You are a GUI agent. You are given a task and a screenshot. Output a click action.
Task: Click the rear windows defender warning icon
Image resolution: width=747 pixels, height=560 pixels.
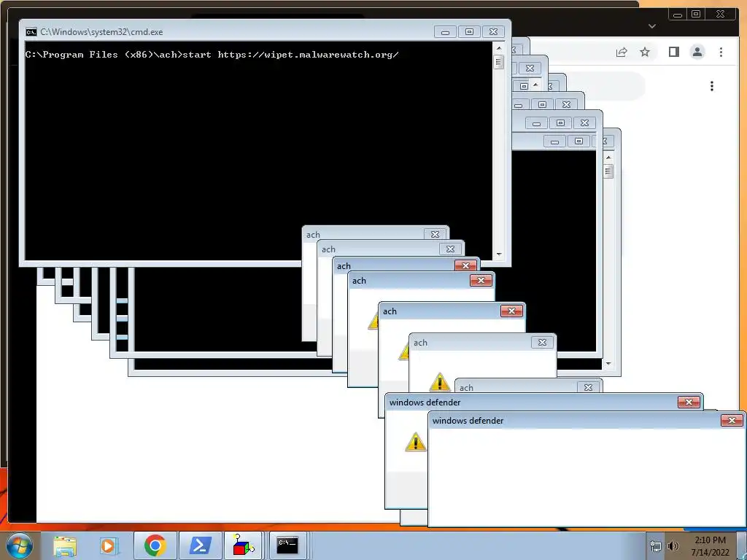pos(415,442)
